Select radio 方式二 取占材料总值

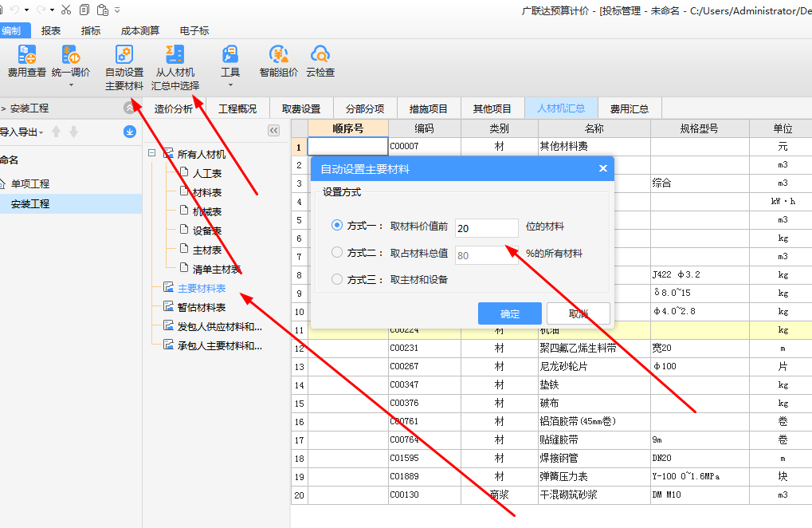pyautogui.click(x=337, y=252)
